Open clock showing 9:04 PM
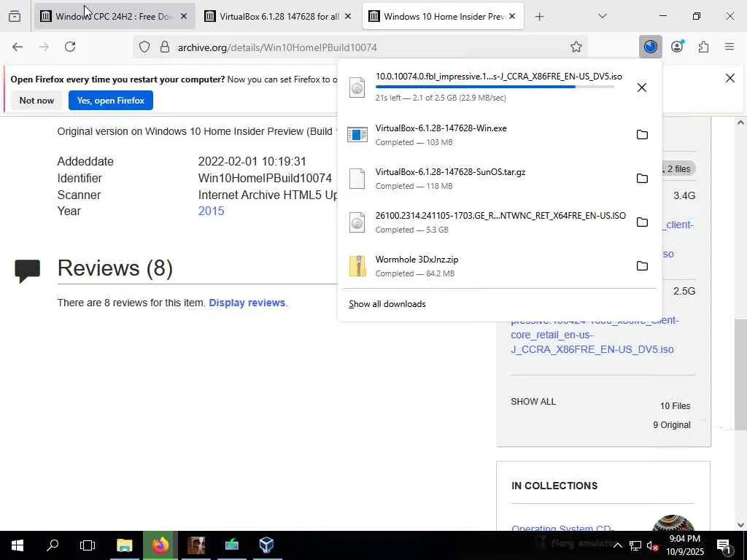The height and width of the screenshot is (560, 747). point(685,545)
